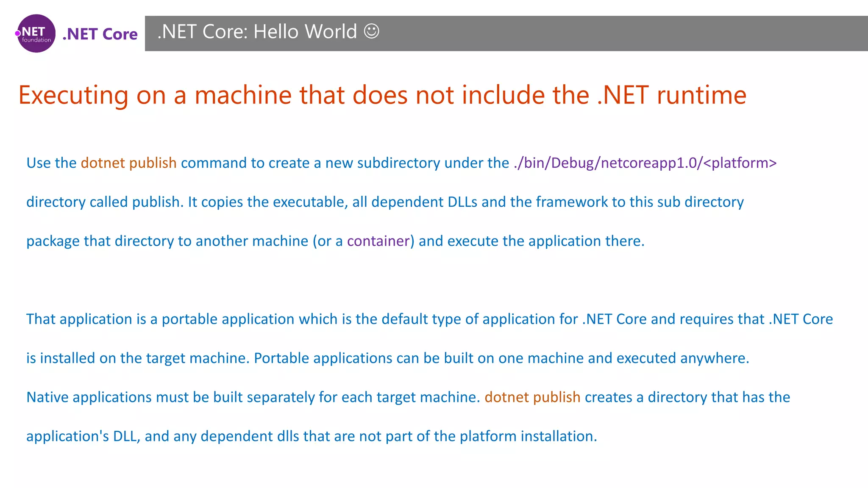868x488 pixels.
Task: Click the purple 'container' word
Action: point(378,241)
